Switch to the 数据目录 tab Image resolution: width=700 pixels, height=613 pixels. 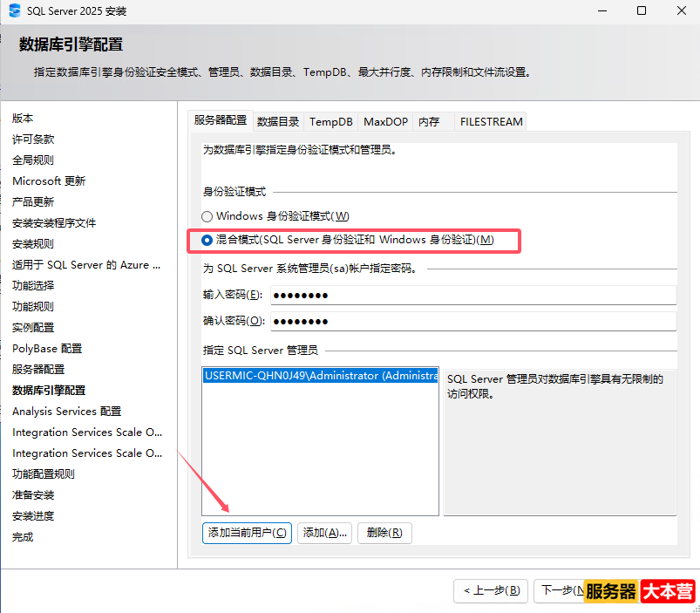277,121
